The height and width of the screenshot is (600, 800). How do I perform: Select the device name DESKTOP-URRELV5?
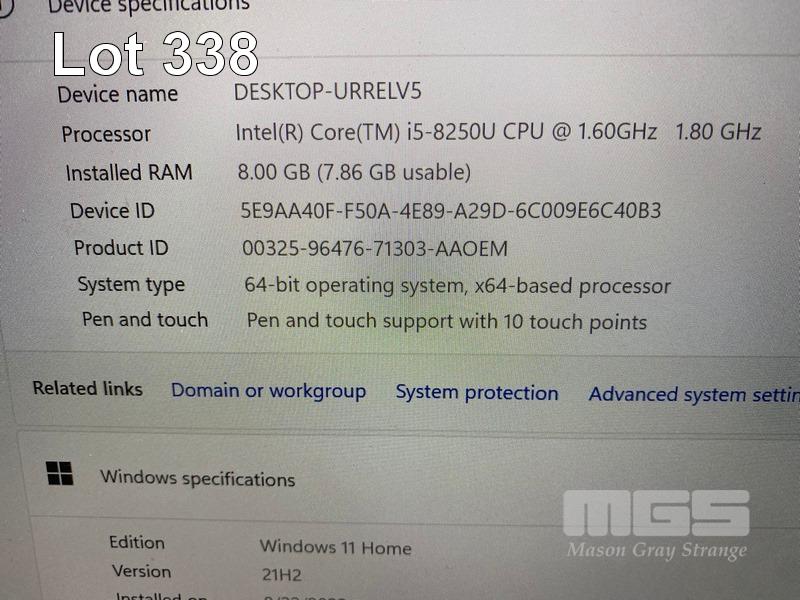(x=328, y=92)
